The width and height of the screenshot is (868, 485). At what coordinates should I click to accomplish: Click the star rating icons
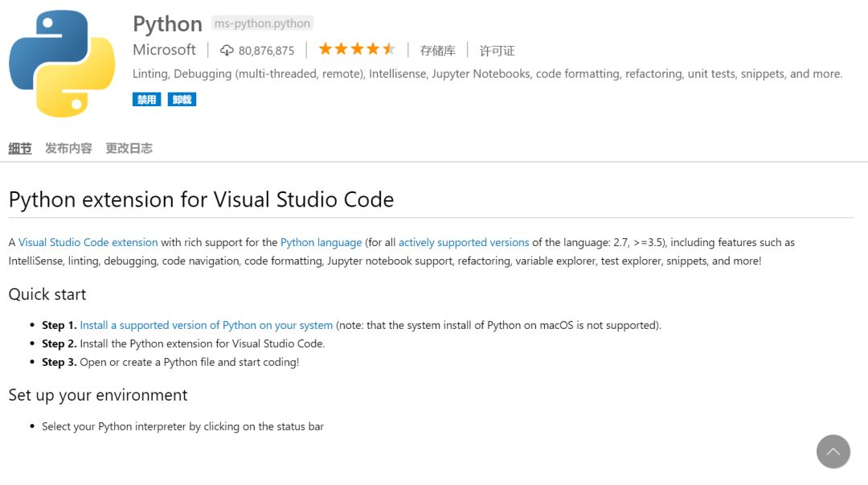357,49
